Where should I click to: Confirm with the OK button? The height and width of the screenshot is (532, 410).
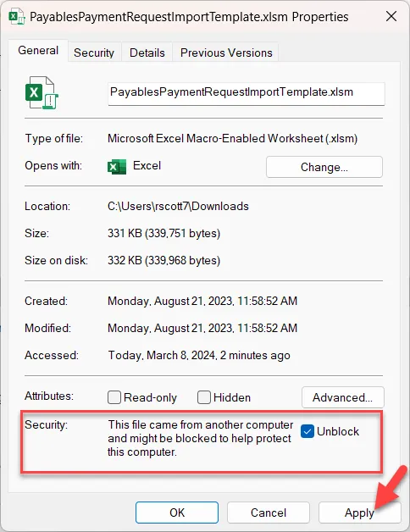[x=177, y=513]
